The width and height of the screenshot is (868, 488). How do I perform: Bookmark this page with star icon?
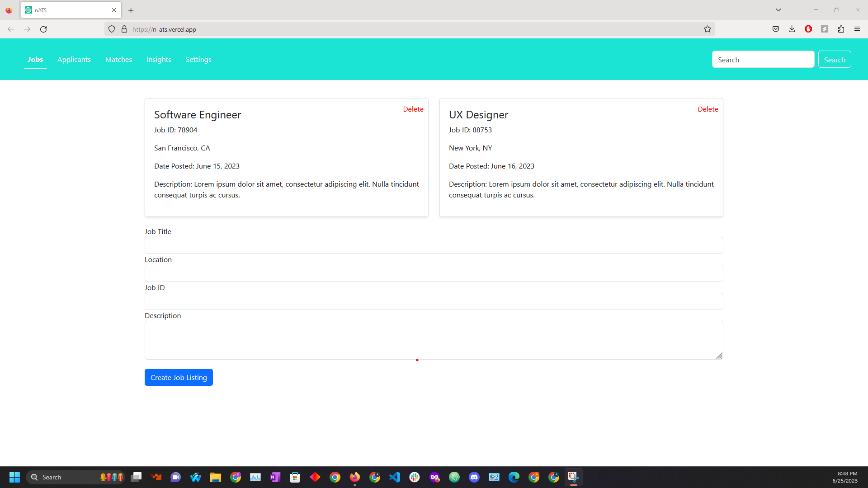(708, 29)
